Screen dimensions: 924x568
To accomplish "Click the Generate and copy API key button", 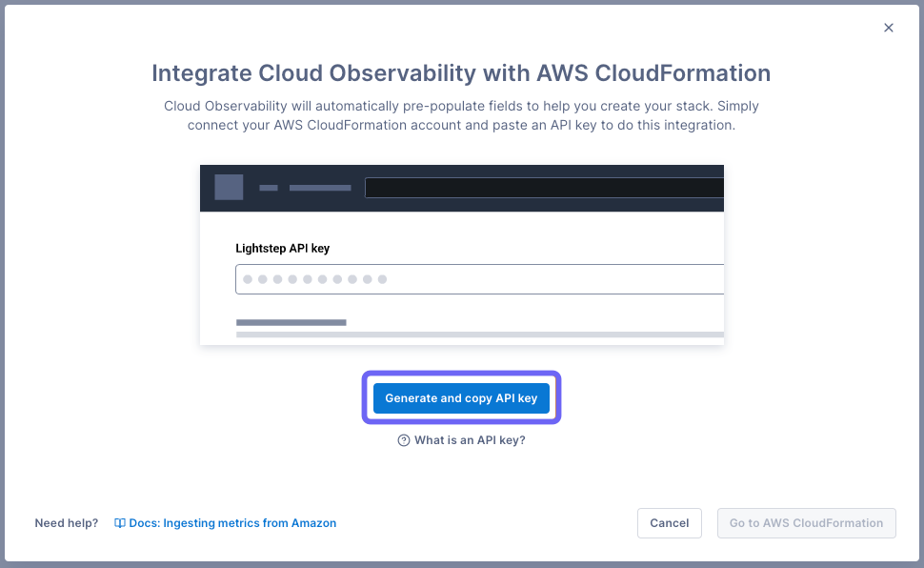I will pos(461,398).
